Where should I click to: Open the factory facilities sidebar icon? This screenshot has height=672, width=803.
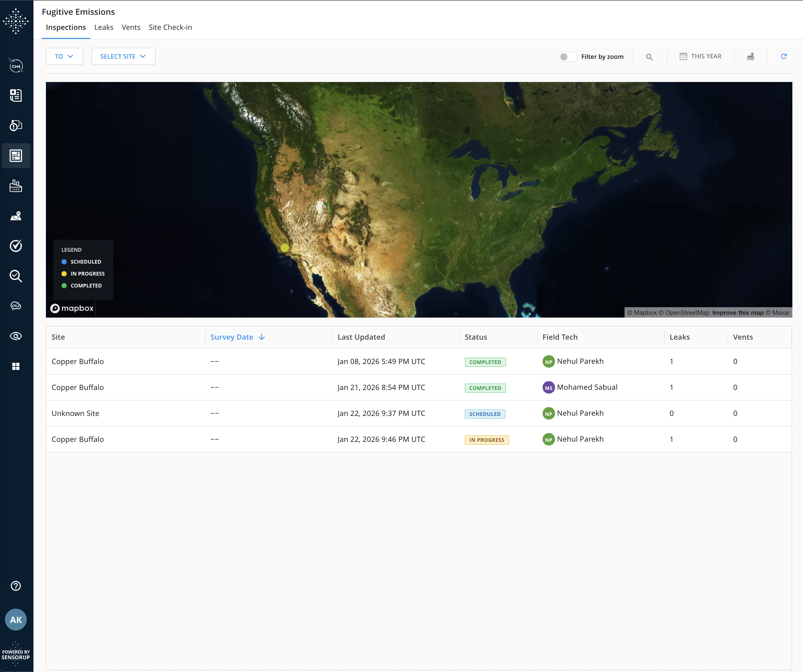(16, 186)
